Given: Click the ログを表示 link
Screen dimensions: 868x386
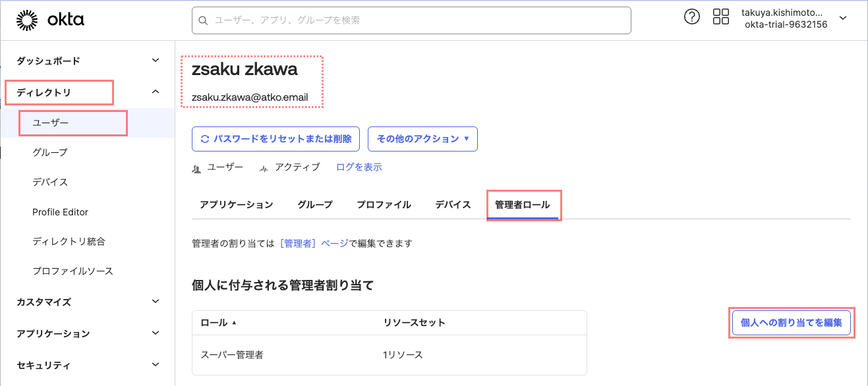Looking at the screenshot, I should pos(359,167).
